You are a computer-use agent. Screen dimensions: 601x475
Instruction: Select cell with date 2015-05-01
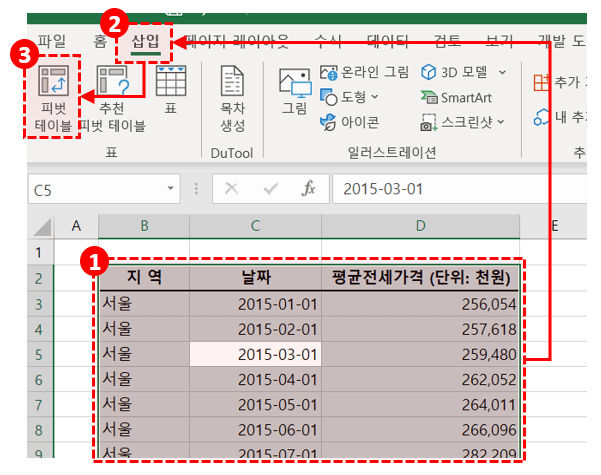tap(255, 404)
